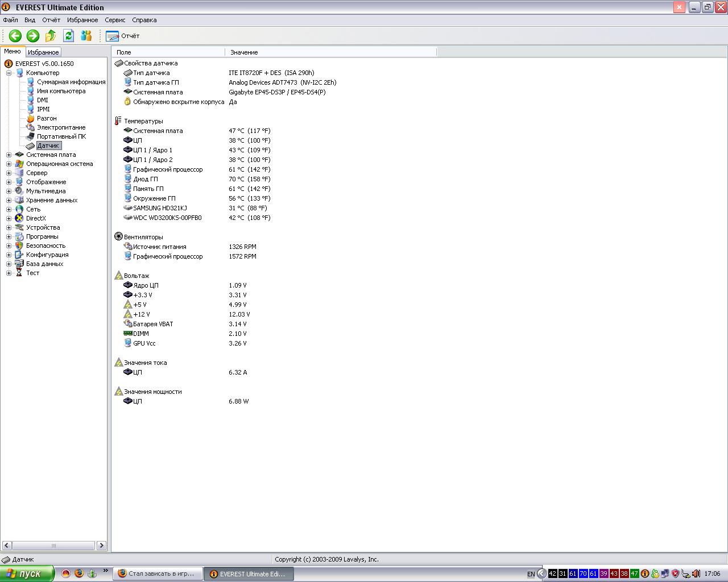
Task: Click the green Back arrow toolbar icon
Action: coord(15,36)
